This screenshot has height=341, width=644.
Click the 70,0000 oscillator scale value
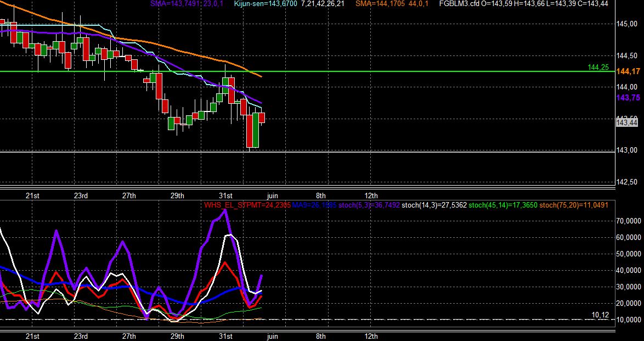[x=629, y=221]
